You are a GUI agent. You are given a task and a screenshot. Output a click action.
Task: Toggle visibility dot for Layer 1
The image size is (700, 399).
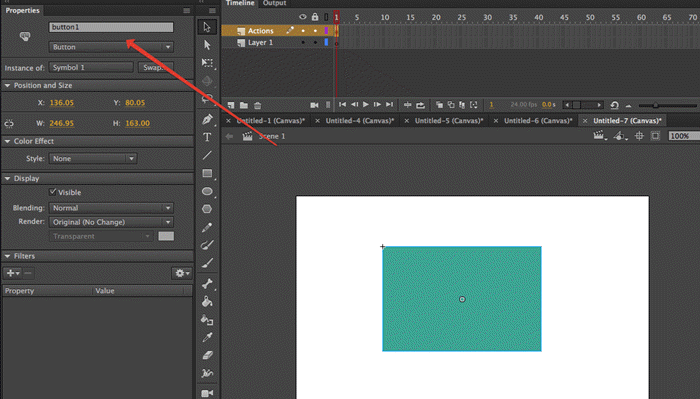click(x=303, y=42)
